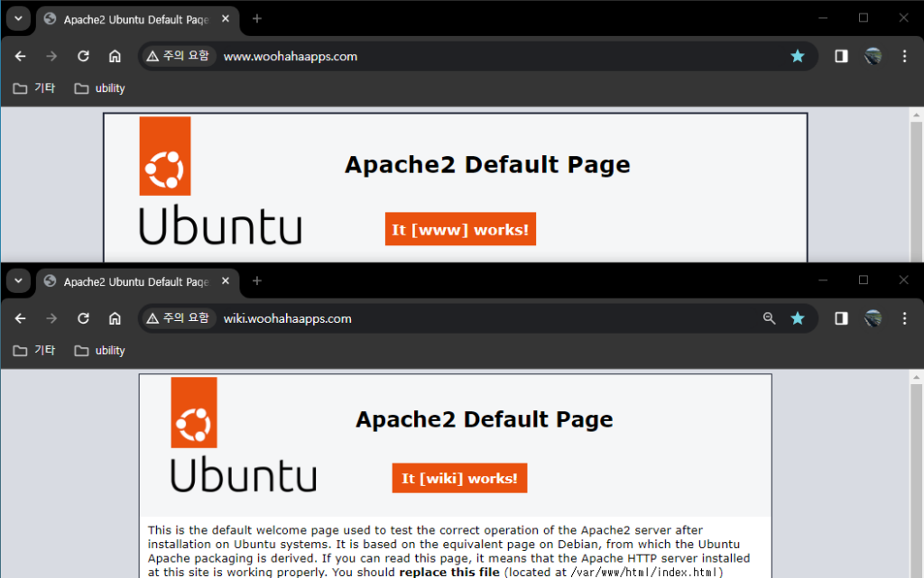This screenshot has width=924, height=578.
Task: Click Ubuntu logo on the www page
Action: click(220, 181)
